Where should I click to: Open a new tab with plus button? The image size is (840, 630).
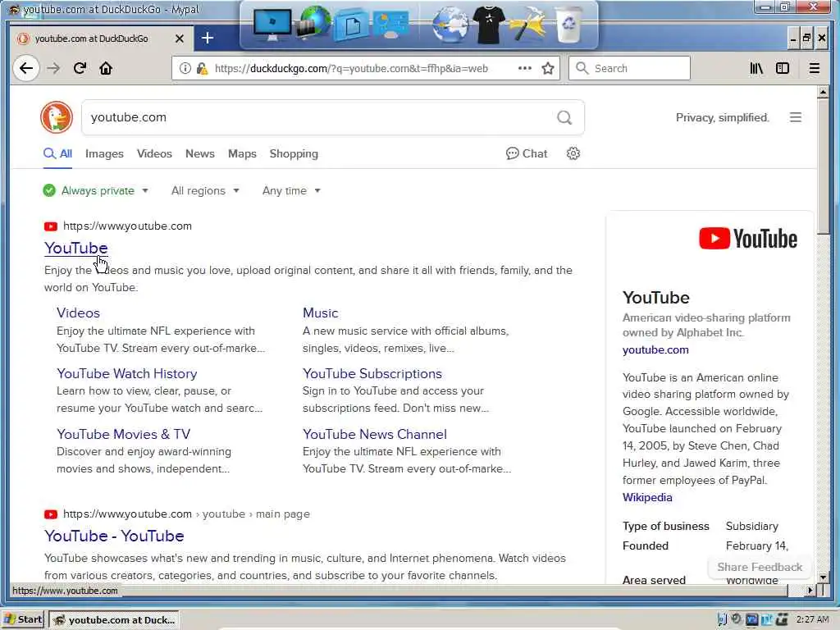click(208, 38)
